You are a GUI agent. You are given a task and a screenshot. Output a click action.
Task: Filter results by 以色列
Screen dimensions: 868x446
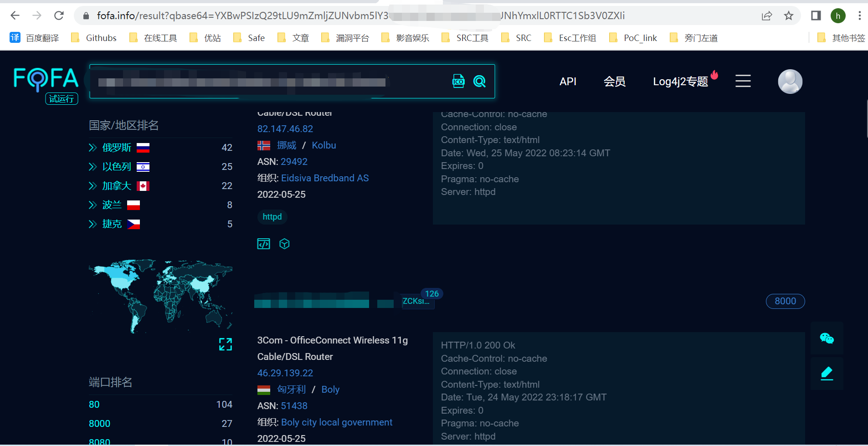tap(117, 167)
